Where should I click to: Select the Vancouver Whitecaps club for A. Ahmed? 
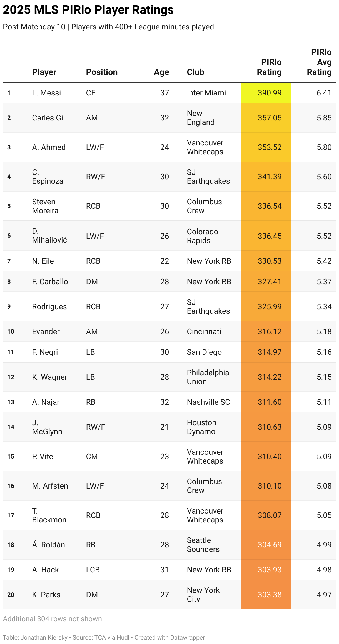(x=205, y=147)
